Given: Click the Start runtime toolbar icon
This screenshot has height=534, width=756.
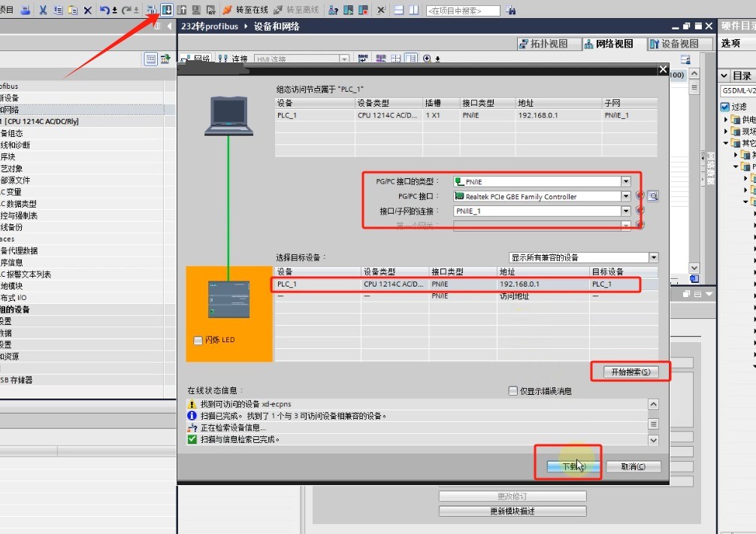Looking at the screenshot, I should (210, 10).
